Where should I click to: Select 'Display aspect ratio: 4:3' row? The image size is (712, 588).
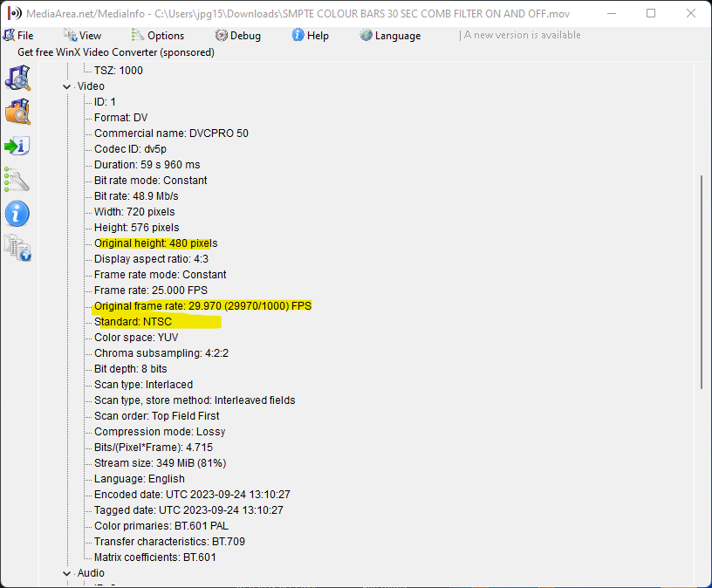pos(151,259)
